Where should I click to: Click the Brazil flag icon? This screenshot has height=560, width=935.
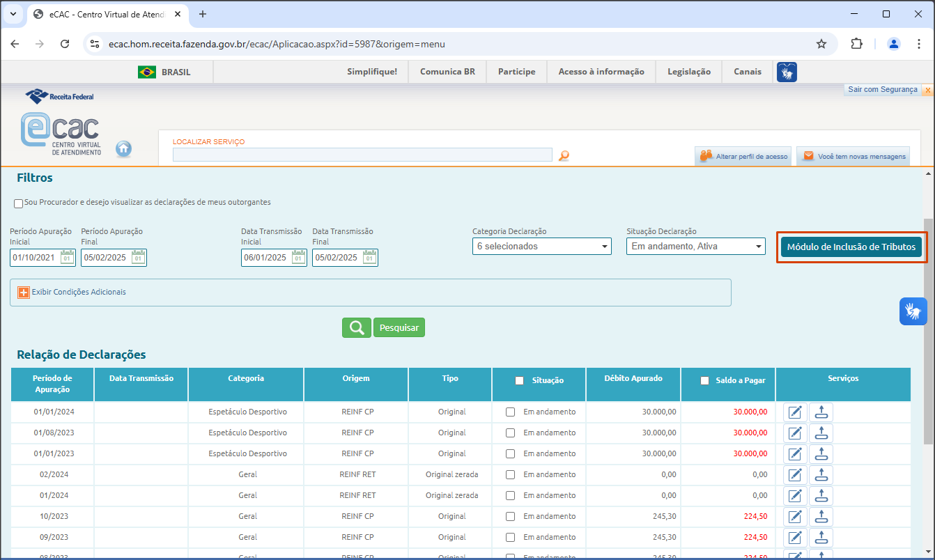(147, 72)
